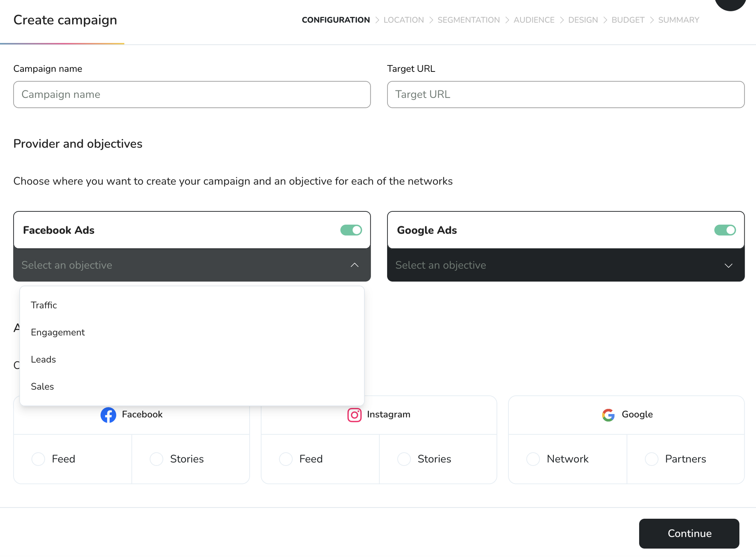The height and width of the screenshot is (557, 756).
Task: Expand the Google Ads objective dropdown
Action: [566, 265]
